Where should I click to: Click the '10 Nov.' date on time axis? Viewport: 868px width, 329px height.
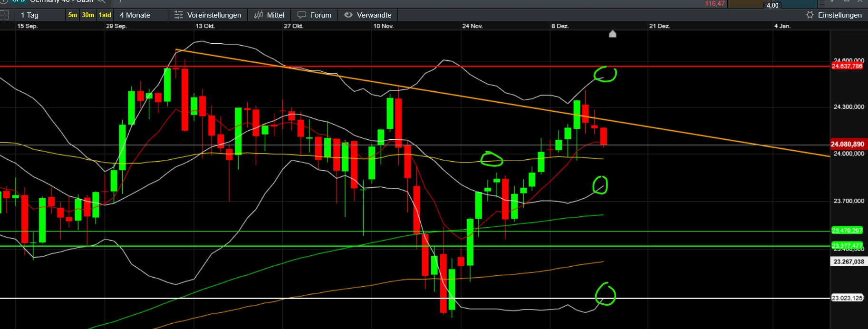pos(384,26)
